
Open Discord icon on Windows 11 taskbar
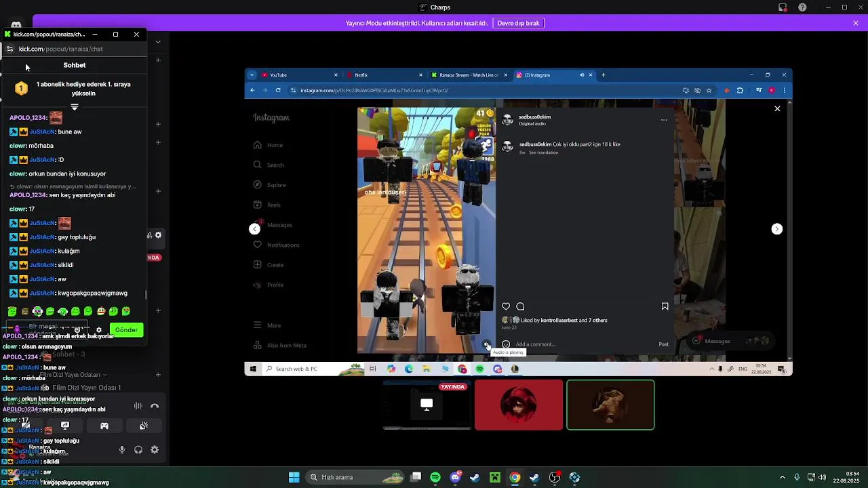tap(456, 477)
